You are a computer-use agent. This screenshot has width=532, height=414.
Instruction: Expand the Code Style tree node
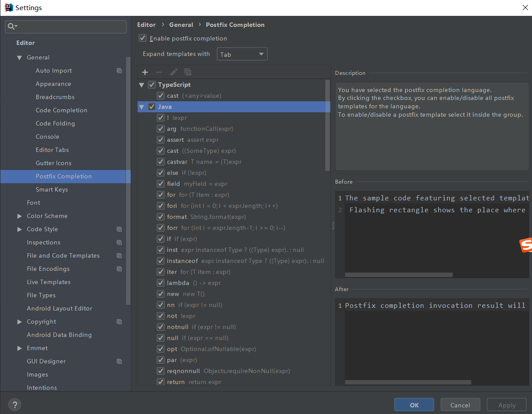pyautogui.click(x=19, y=229)
